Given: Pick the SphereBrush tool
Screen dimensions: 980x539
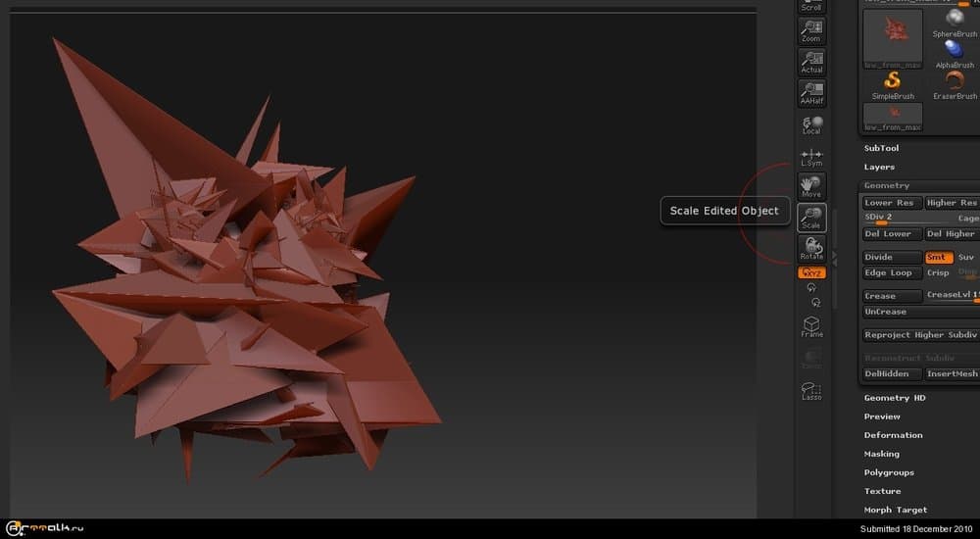Looking at the screenshot, I should point(955,24).
